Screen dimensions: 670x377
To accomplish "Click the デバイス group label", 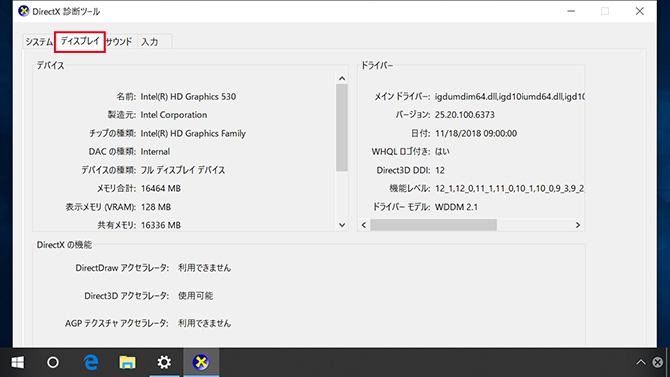I will 50,65.
